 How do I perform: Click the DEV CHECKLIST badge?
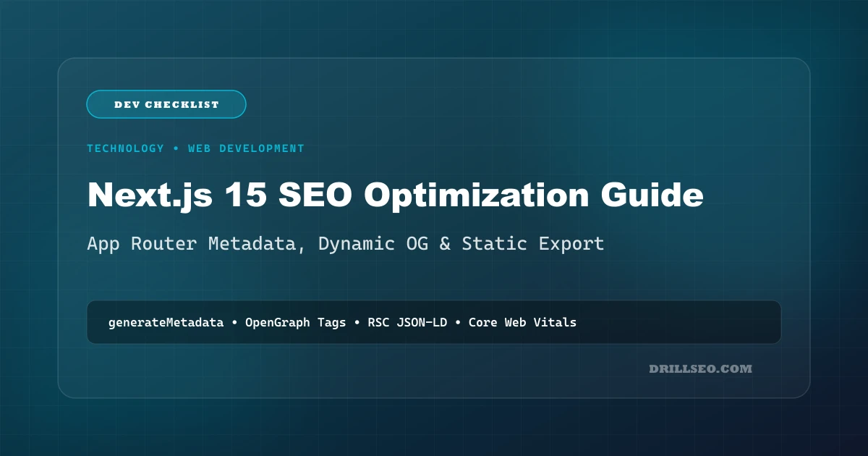166,104
